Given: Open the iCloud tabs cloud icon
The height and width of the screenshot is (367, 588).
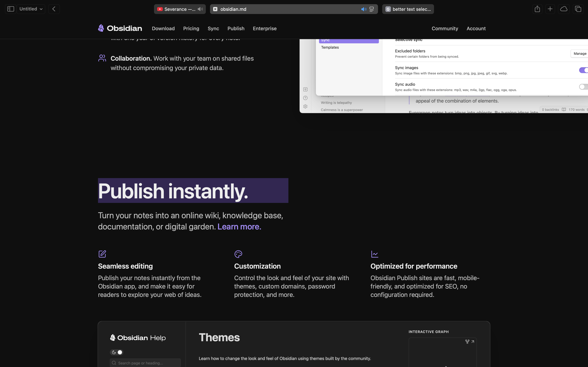Looking at the screenshot, I should [x=564, y=9].
